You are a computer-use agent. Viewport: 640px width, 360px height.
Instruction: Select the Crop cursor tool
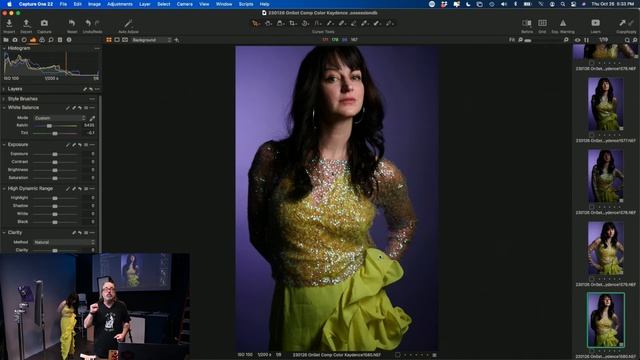(x=293, y=23)
